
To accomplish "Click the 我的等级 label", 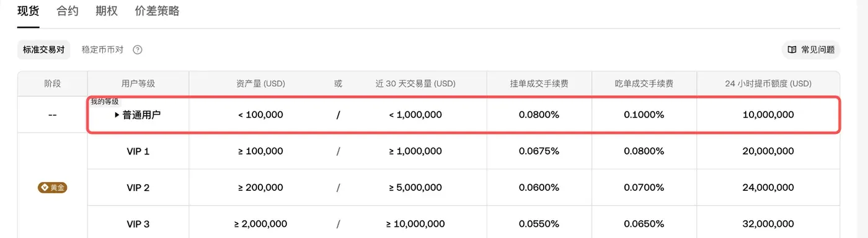I will pos(104,101).
